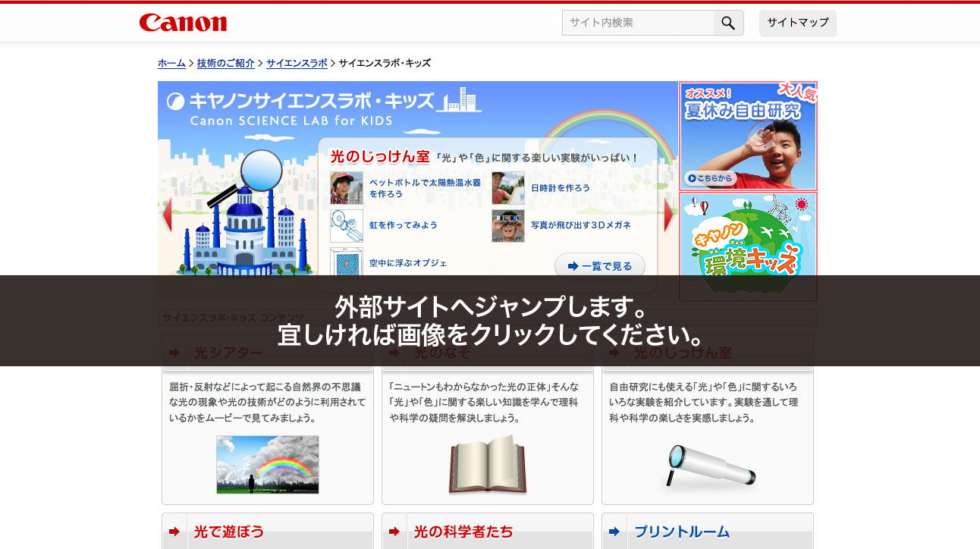Open ペットボトルで太陽熱温水器を作ろう link

425,188
